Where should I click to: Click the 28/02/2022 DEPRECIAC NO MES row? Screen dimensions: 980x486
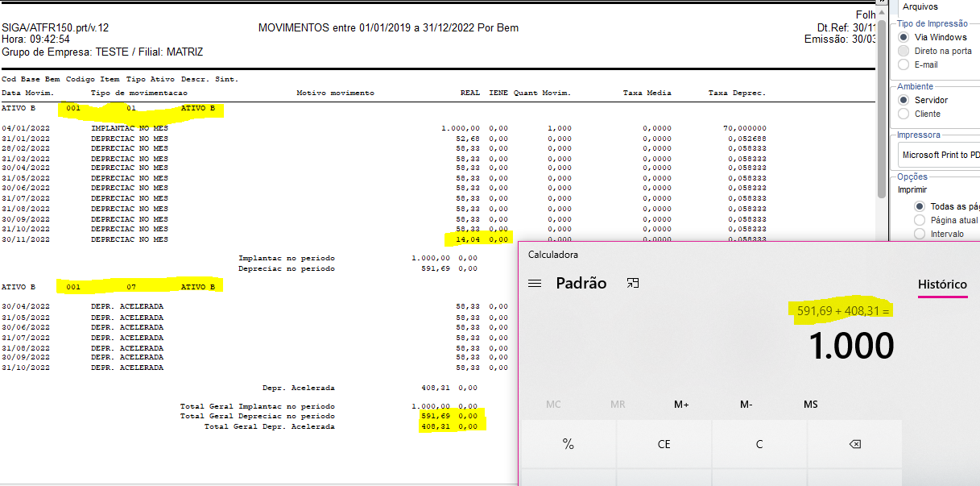pyautogui.click(x=383, y=148)
